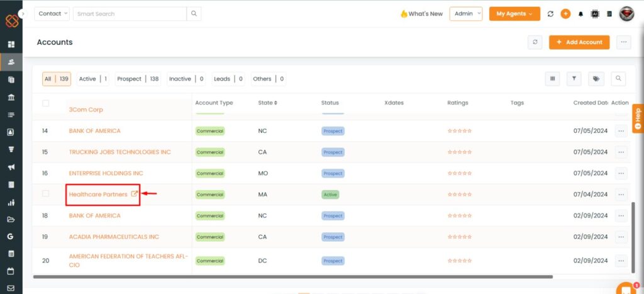Click rating stars in Healthcare Partners row

pos(460,195)
